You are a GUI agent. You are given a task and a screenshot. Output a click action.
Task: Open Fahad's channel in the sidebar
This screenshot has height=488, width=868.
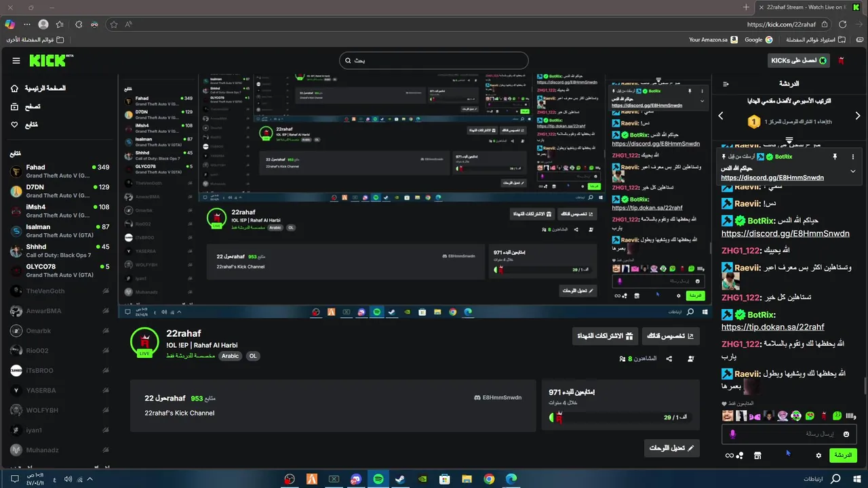point(60,171)
